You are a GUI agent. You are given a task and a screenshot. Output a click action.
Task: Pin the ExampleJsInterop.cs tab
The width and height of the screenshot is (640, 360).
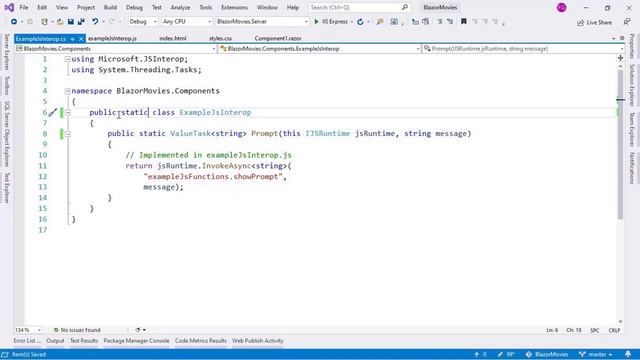pos(73,39)
